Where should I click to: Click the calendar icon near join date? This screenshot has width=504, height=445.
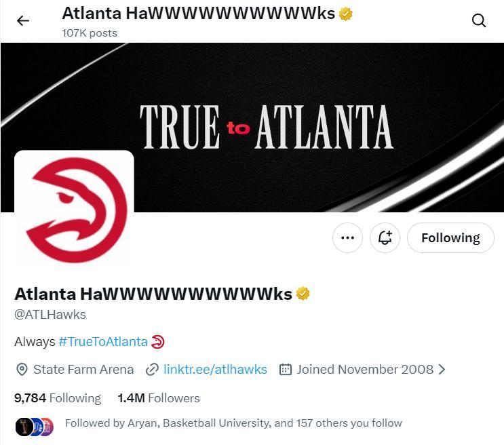pyautogui.click(x=285, y=370)
